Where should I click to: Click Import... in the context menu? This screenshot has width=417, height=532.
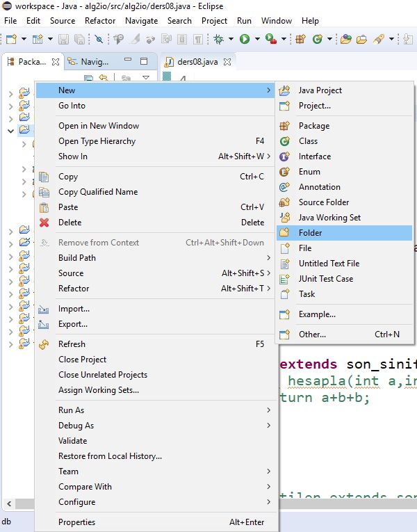point(155,309)
